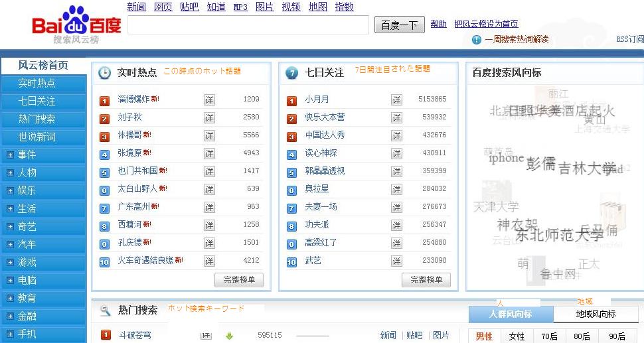This screenshot has height=343, width=644.
Task: Open the 地图 link in top navigation
Action: pos(318,7)
